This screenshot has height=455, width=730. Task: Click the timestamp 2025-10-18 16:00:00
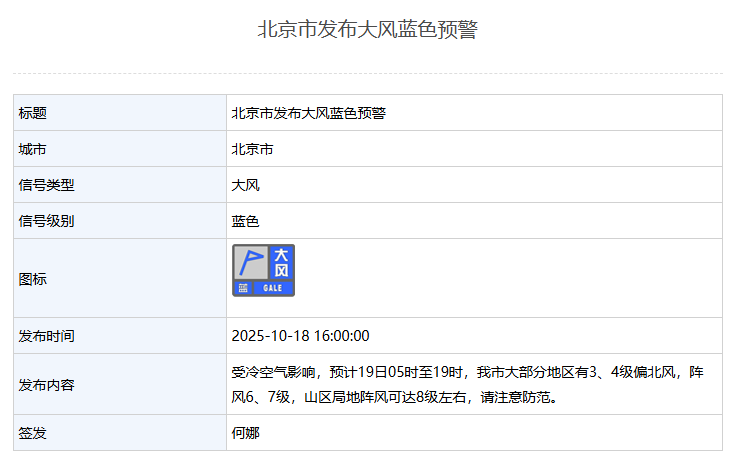(x=300, y=335)
